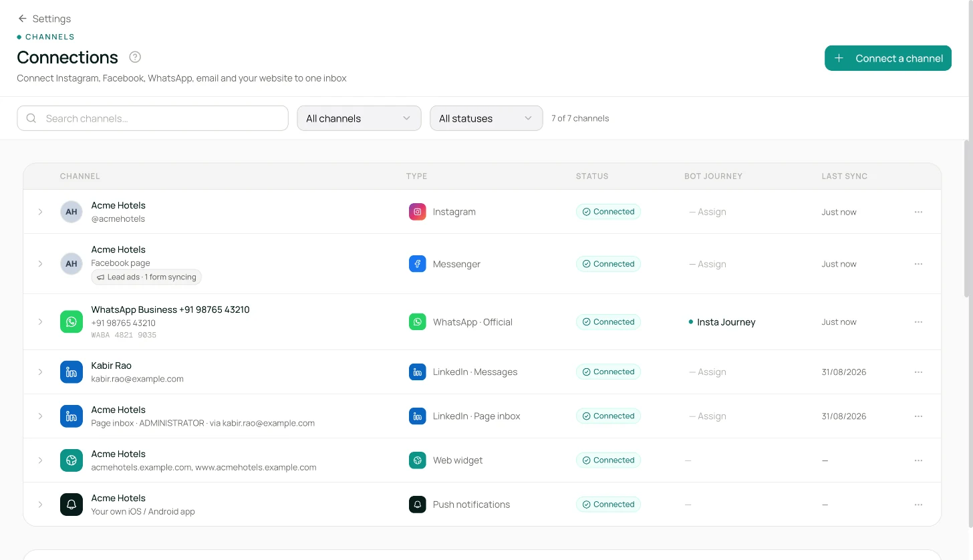This screenshot has width=973, height=560.
Task: Expand the Web widget channel row
Action: 40,460
